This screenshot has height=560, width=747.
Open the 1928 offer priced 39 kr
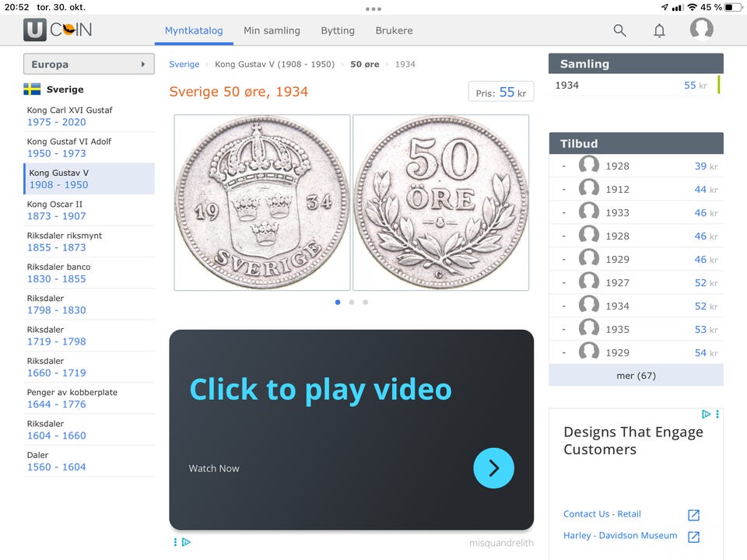pos(636,166)
